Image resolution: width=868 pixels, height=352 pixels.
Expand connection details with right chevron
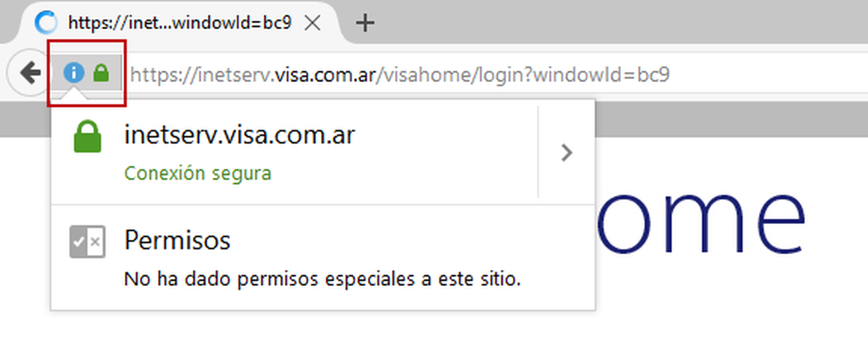[x=567, y=153]
